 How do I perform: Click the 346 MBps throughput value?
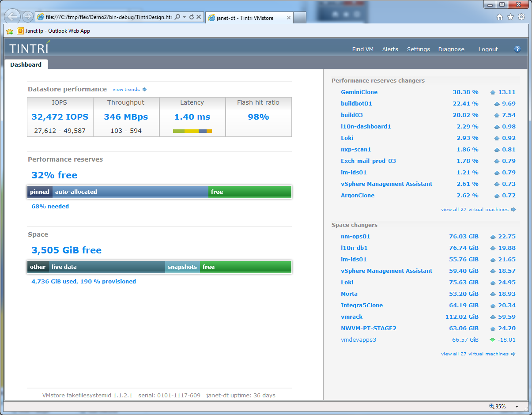click(x=126, y=117)
